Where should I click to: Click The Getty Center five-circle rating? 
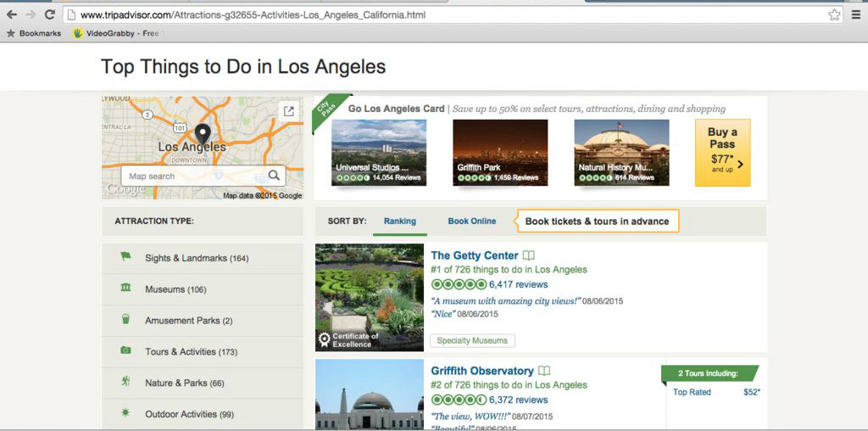tap(459, 285)
